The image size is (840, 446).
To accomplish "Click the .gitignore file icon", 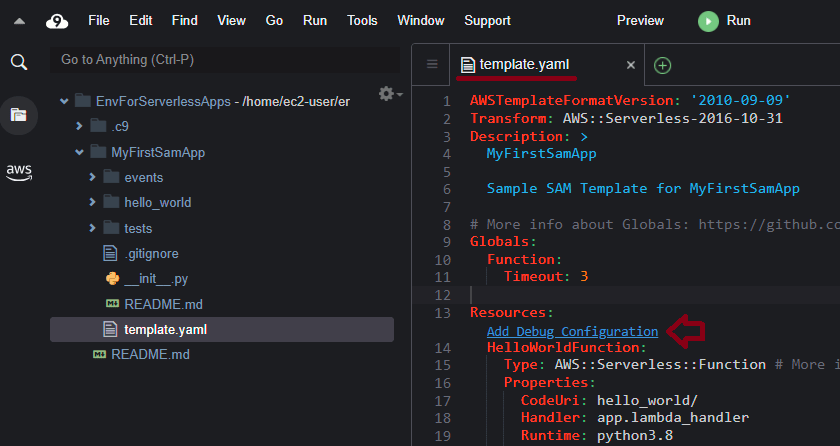I will [110, 253].
